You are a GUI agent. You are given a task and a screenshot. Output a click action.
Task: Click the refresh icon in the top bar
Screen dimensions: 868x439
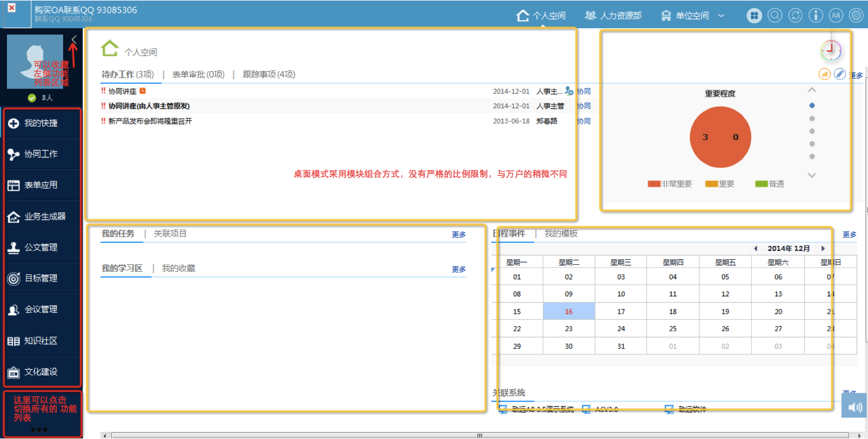pyautogui.click(x=795, y=16)
